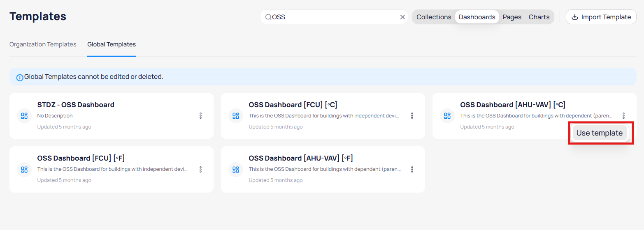Clear the search field with X icon

pos(402,17)
